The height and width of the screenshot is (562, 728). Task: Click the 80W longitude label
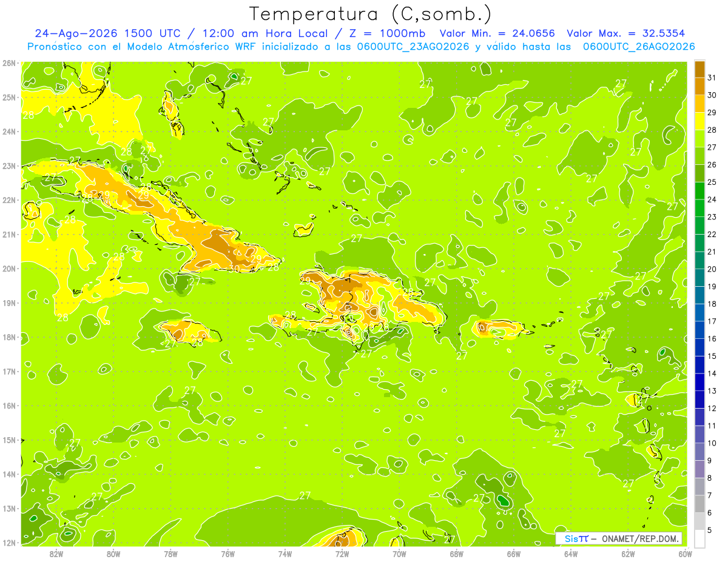pos(113,554)
